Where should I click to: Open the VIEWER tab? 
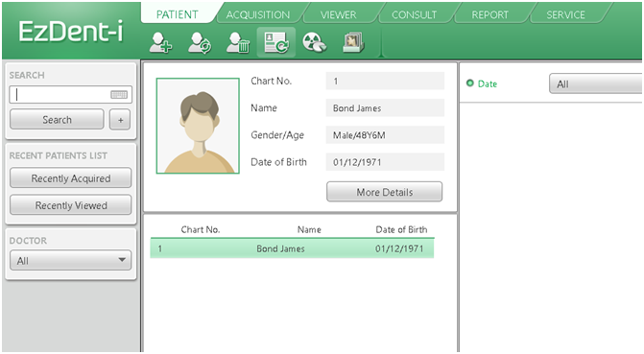click(338, 14)
